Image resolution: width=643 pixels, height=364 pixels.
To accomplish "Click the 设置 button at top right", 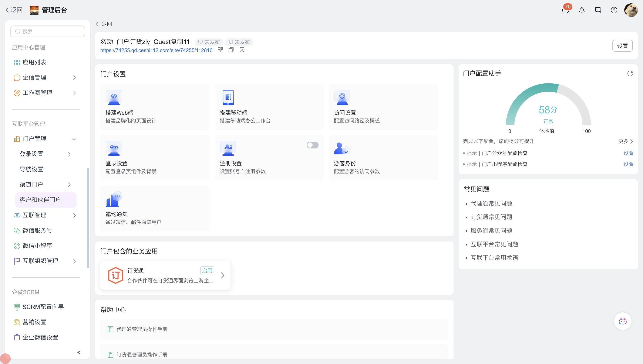I will [x=622, y=46].
